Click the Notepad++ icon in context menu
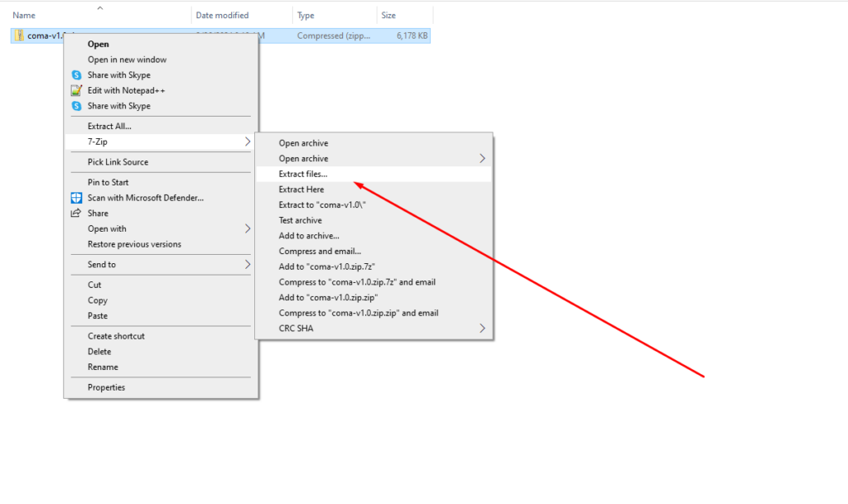This screenshot has width=848, height=504. [x=77, y=90]
